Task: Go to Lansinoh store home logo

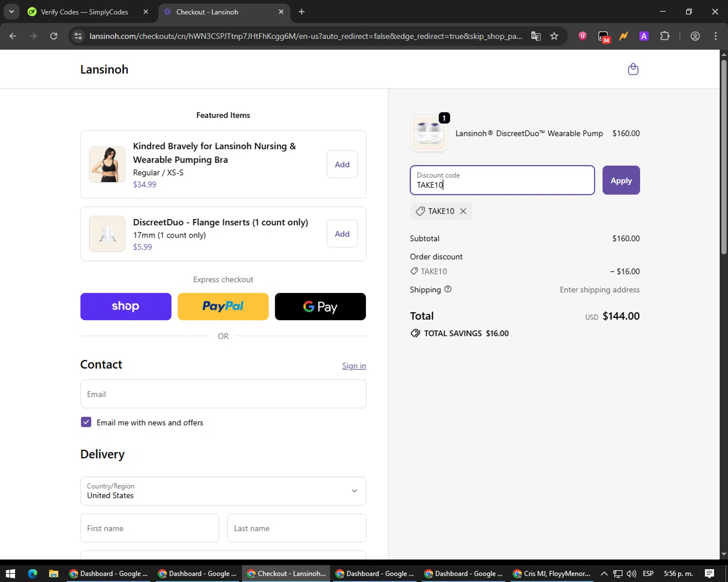Action: pyautogui.click(x=104, y=69)
